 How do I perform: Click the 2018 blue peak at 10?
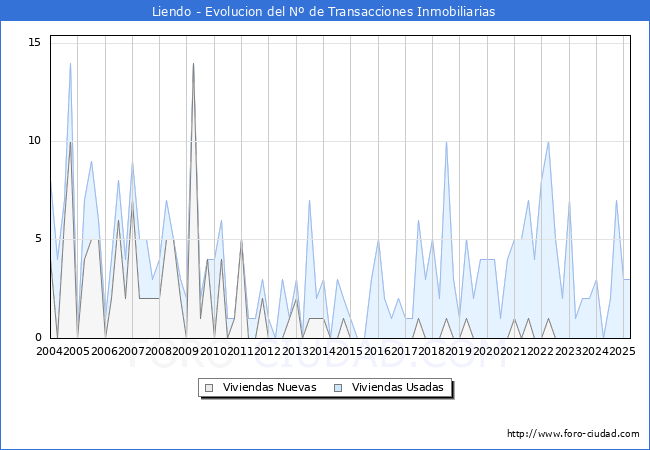coord(446,142)
